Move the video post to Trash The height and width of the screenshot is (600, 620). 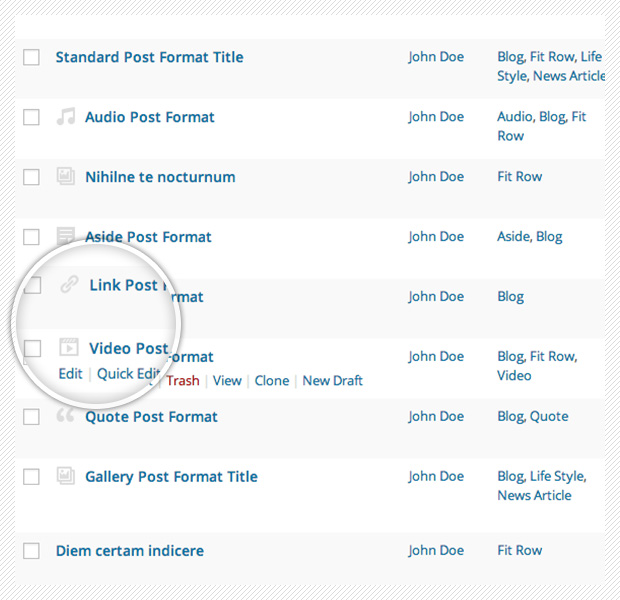[183, 380]
